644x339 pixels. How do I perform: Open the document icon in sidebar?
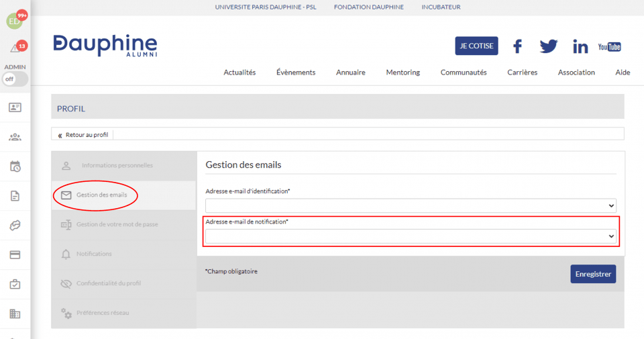(x=15, y=196)
